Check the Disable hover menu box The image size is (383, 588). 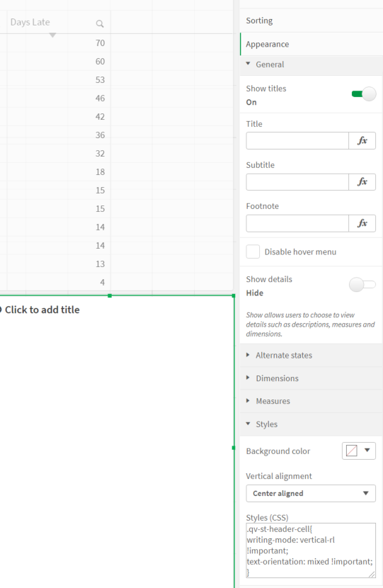tap(253, 251)
